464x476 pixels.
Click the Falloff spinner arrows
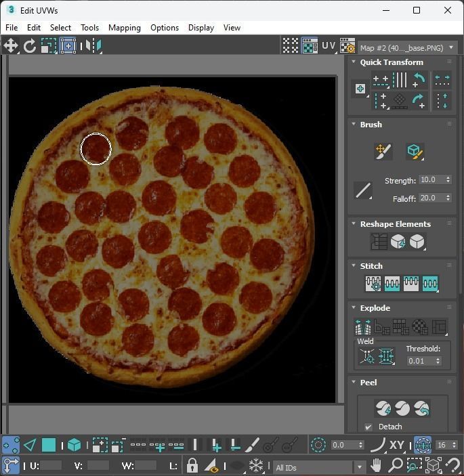tap(448, 198)
